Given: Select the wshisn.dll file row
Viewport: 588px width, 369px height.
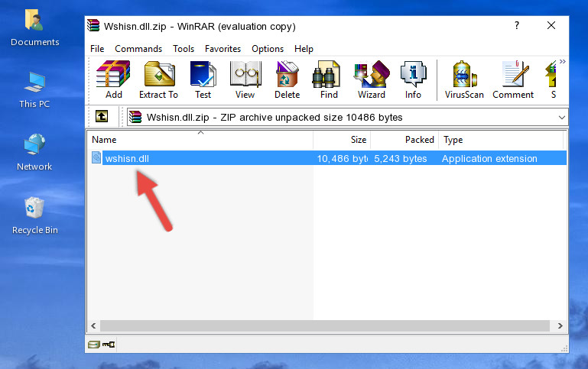Looking at the screenshot, I should point(328,158).
